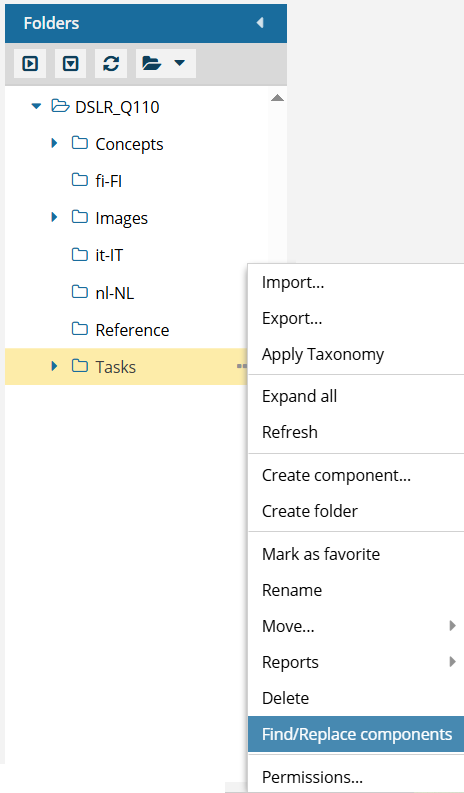Click the Tasks folder icon
Viewport: 464px width, 793px height.
coord(79,366)
